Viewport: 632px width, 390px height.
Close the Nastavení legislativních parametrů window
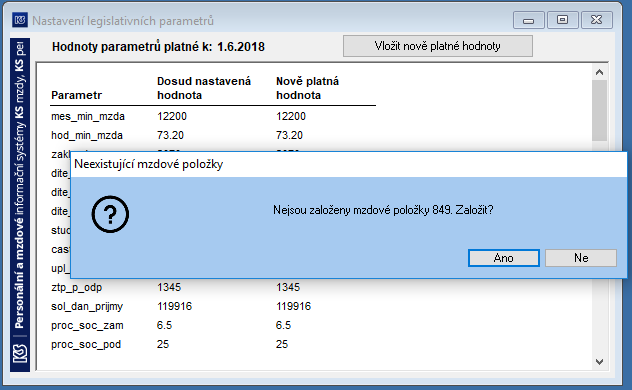pyautogui.click(x=597, y=20)
